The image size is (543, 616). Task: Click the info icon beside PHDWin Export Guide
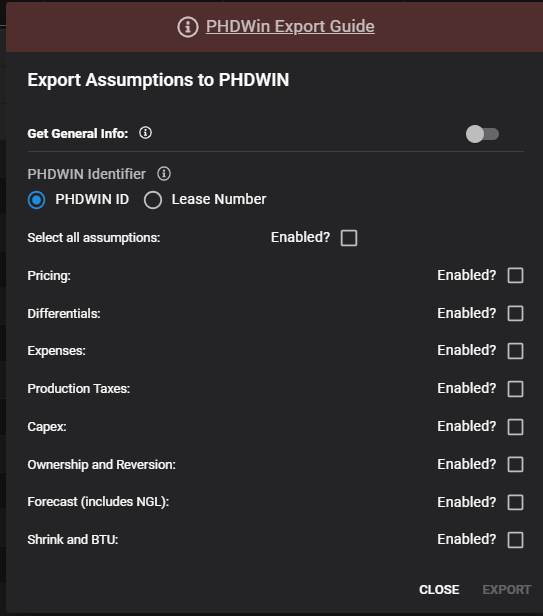[x=188, y=27]
